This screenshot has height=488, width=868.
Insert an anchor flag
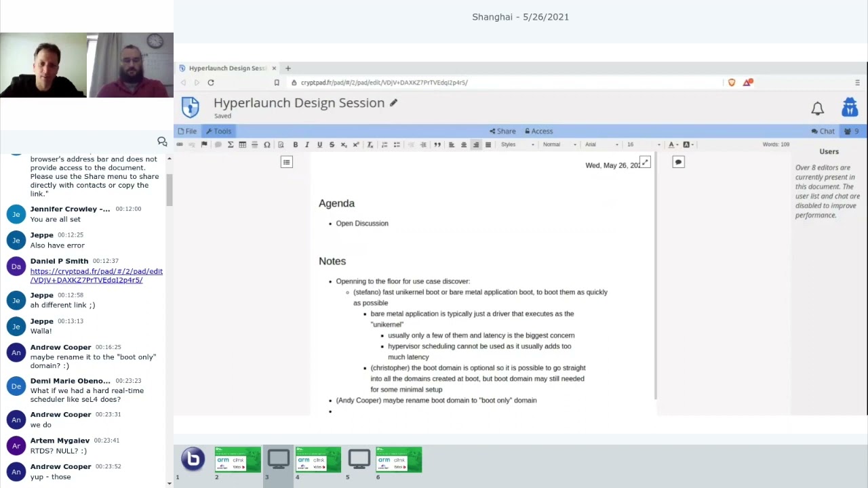204,144
